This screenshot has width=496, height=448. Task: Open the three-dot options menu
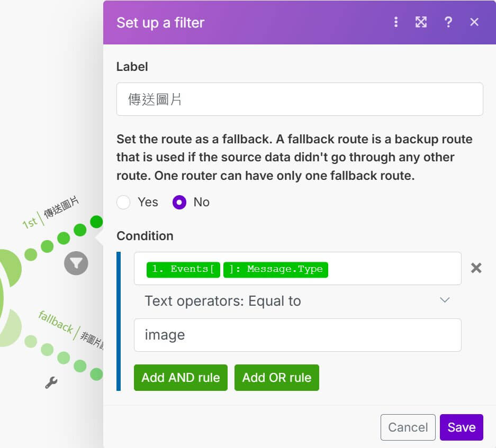tap(396, 22)
